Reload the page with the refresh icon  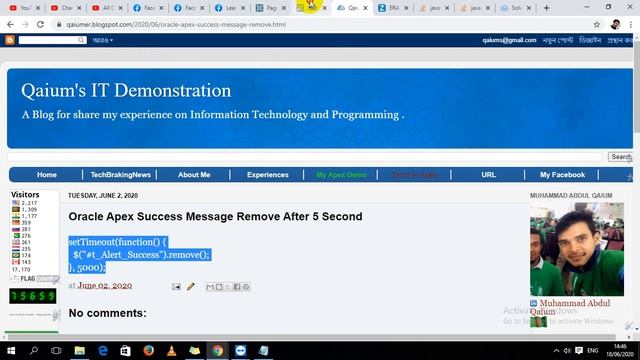[40, 24]
